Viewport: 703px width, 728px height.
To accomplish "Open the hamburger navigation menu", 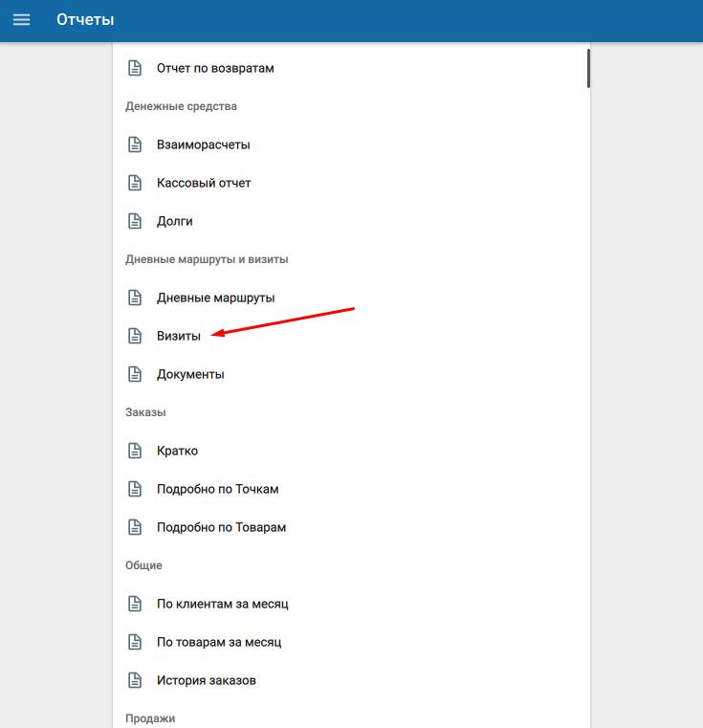I will 21,20.
